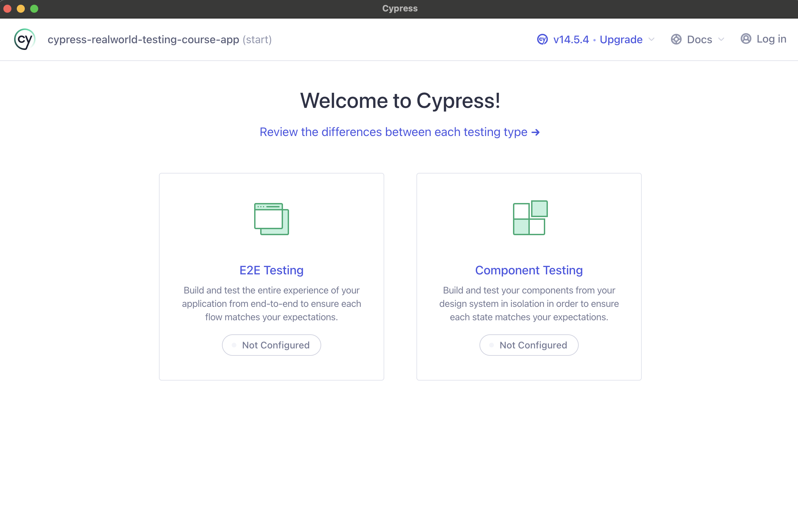Click Not Configured badge under E2E Testing
Image resolution: width=798 pixels, height=532 pixels.
271,345
